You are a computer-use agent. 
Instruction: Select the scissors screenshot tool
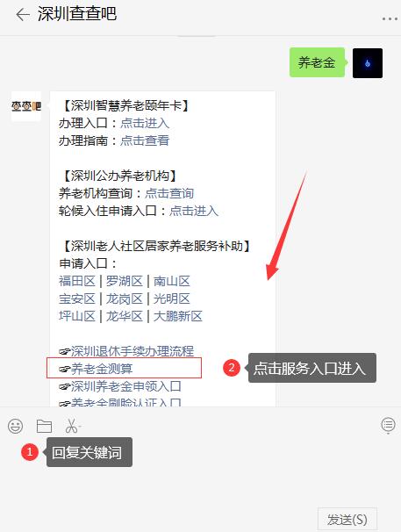coord(72,426)
